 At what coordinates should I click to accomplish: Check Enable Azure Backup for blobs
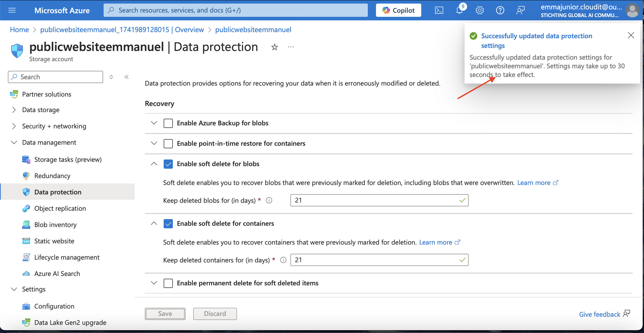click(x=168, y=123)
